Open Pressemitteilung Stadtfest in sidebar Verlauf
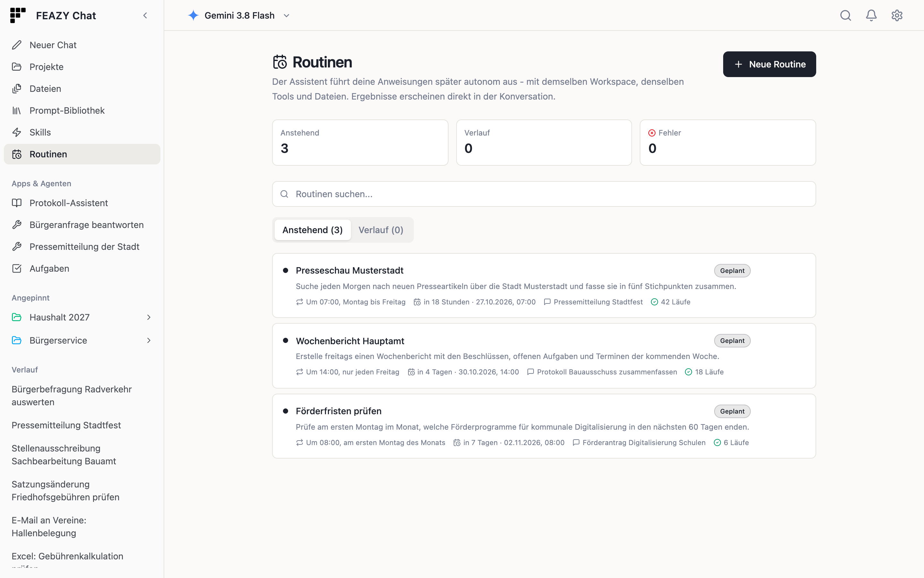This screenshot has height=578, width=924. click(66, 425)
